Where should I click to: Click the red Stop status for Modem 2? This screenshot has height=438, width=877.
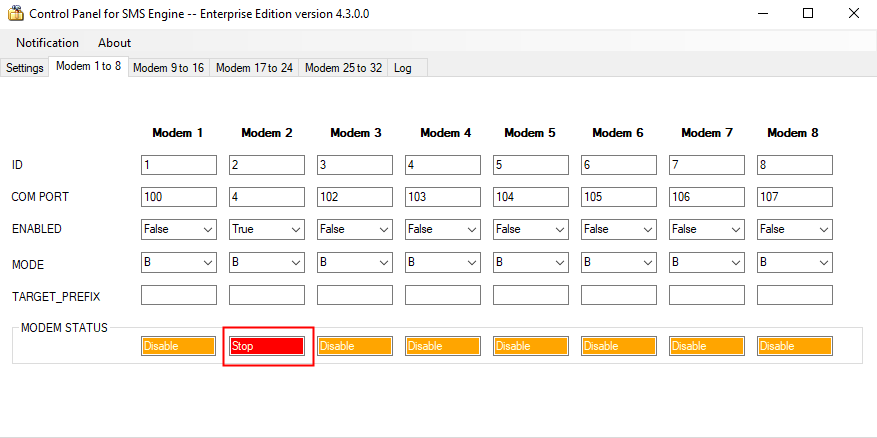[267, 346]
